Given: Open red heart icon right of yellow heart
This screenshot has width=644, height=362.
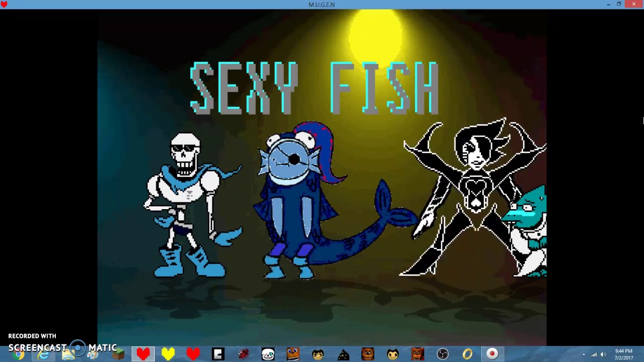Looking at the screenshot, I should 193,354.
